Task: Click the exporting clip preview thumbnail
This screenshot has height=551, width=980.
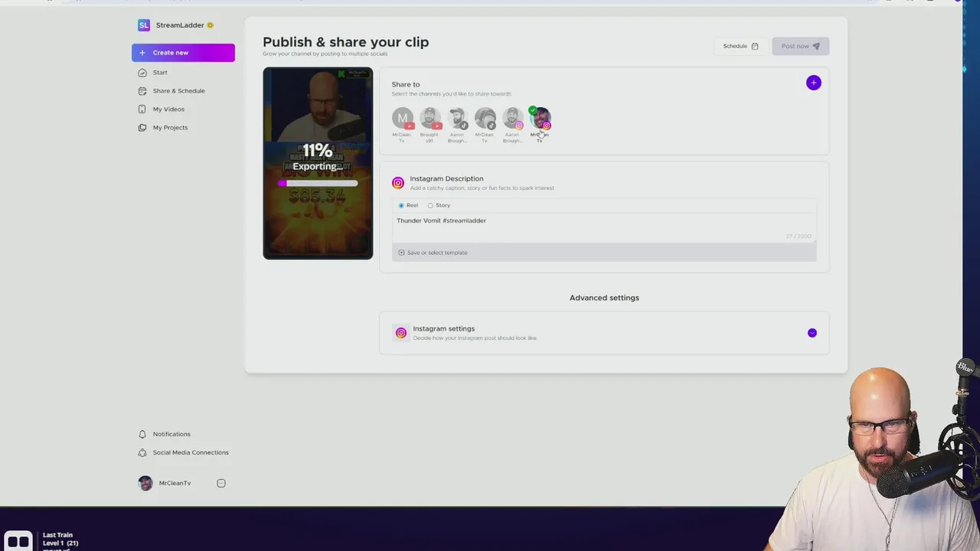Action: coord(318,163)
